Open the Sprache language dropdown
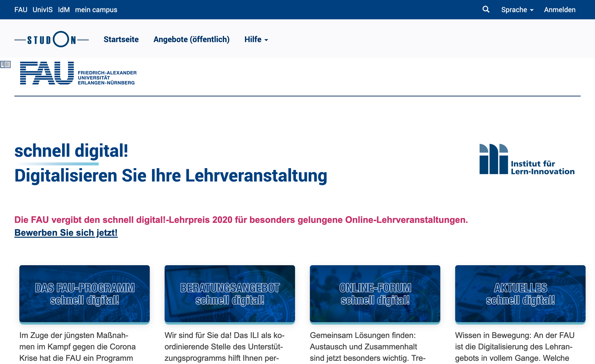The width and height of the screenshot is (595, 364). coord(514,10)
